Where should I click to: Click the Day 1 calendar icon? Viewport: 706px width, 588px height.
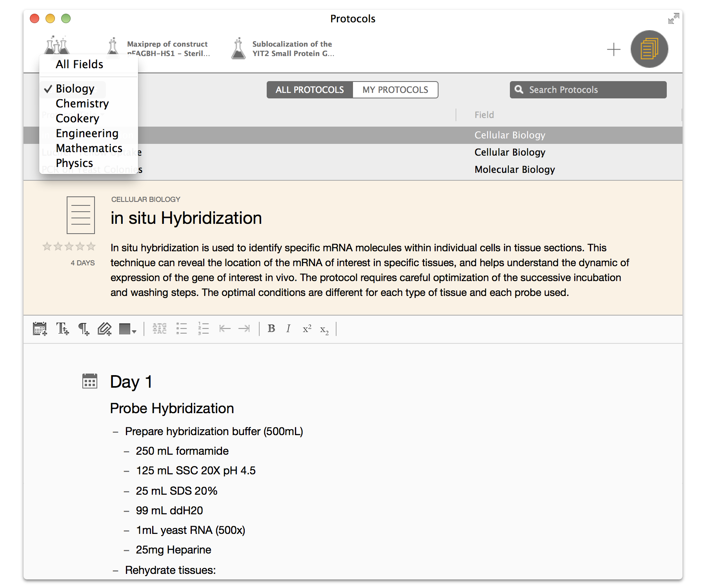pos(90,381)
